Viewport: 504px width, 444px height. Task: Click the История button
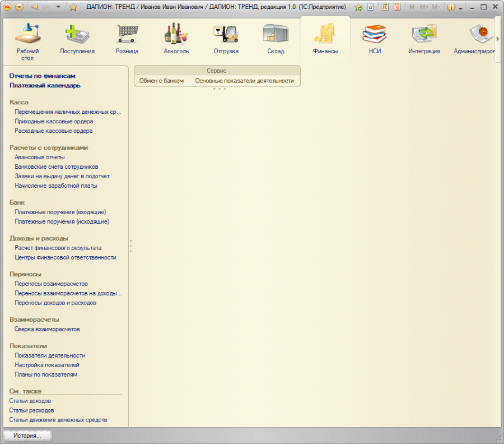click(x=27, y=436)
